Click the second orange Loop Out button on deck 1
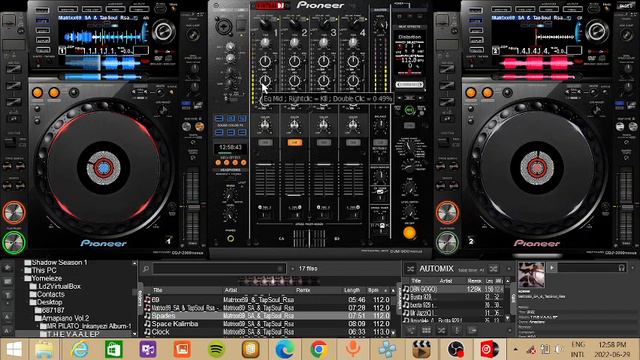The width and height of the screenshot is (640, 360). [54, 93]
